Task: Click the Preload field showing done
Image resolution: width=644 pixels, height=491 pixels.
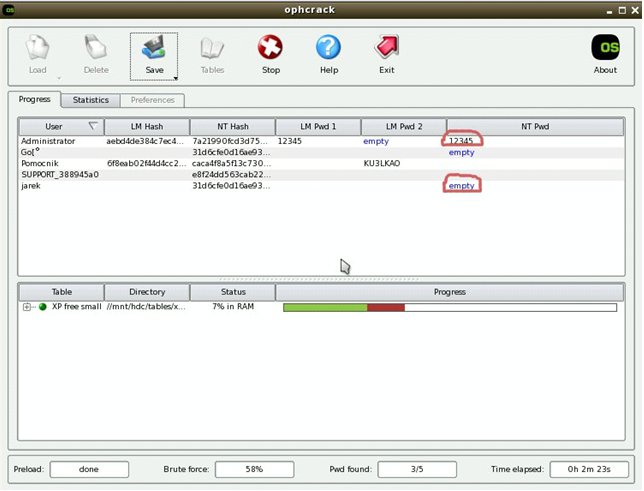Action: tap(89, 469)
